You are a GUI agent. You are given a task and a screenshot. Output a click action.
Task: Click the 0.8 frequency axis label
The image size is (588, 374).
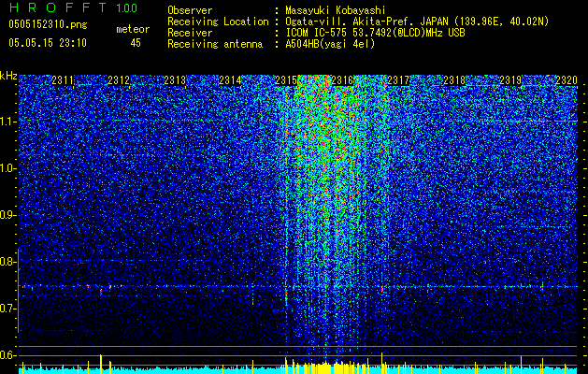coord(8,262)
